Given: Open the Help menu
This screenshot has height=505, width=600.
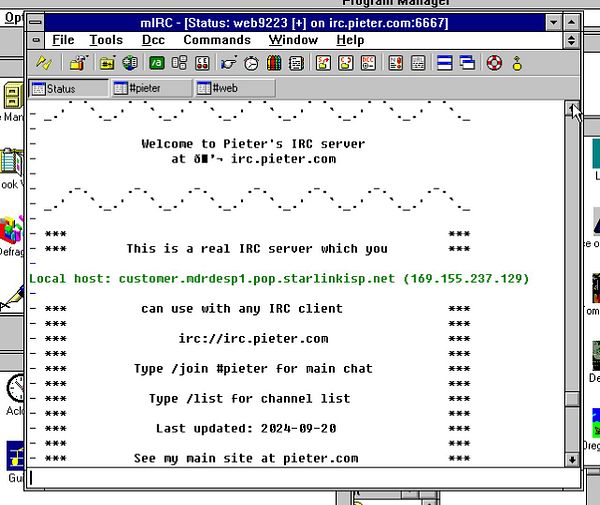Looking at the screenshot, I should [x=350, y=40].
